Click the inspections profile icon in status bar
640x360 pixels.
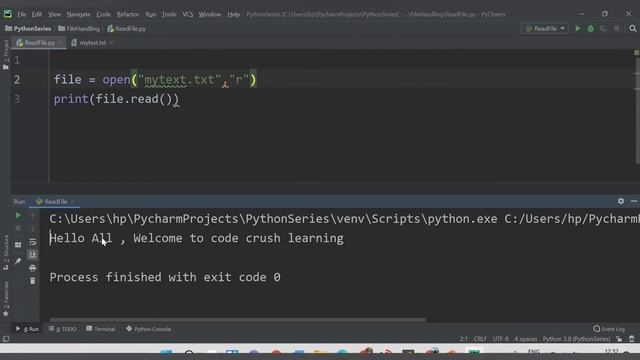coord(632,339)
